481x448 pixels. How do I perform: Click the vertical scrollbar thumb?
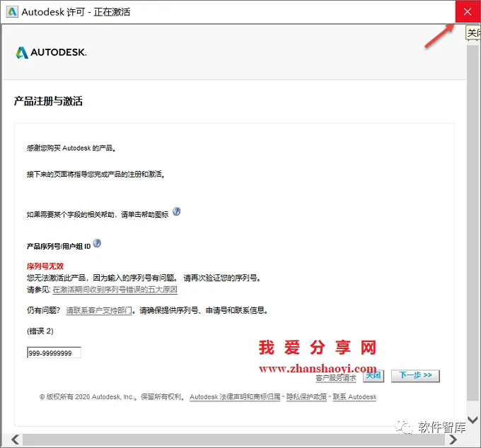pos(473,223)
